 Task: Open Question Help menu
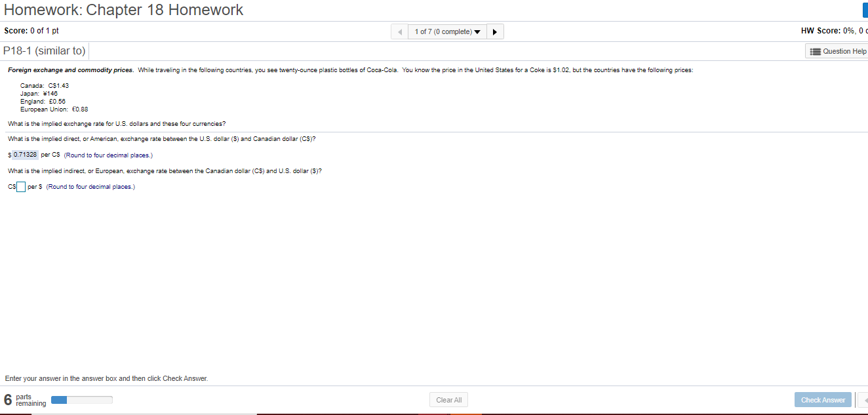pos(837,51)
